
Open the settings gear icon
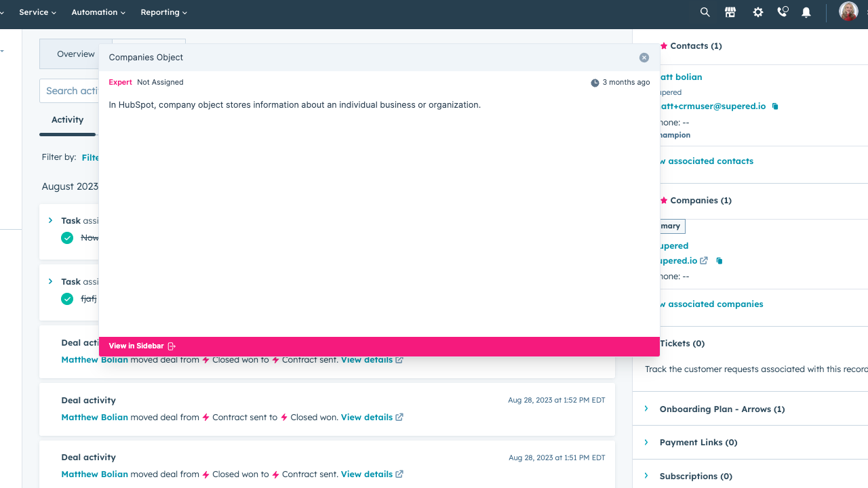pyautogui.click(x=758, y=12)
